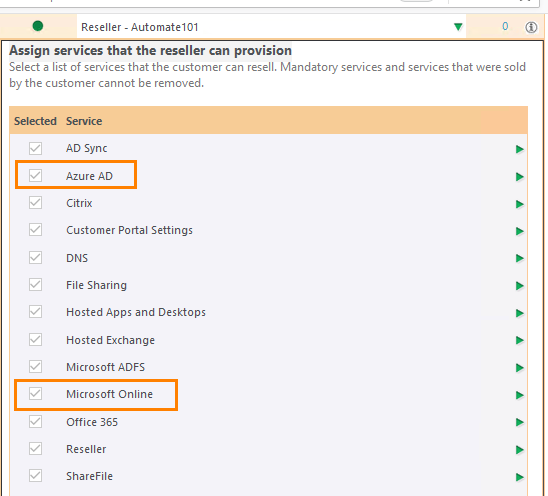Expand the Hosted Apps and Desktops row arrow
This screenshot has height=496, width=548.
(520, 313)
